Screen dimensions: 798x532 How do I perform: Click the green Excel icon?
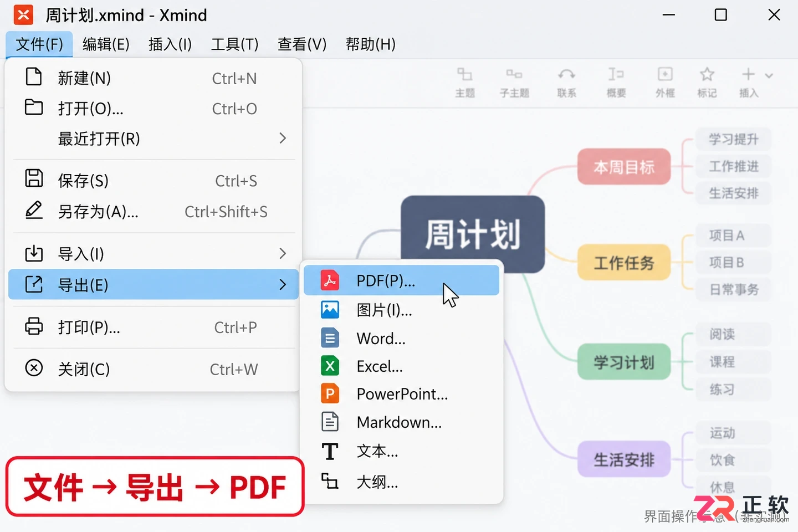tap(330, 366)
